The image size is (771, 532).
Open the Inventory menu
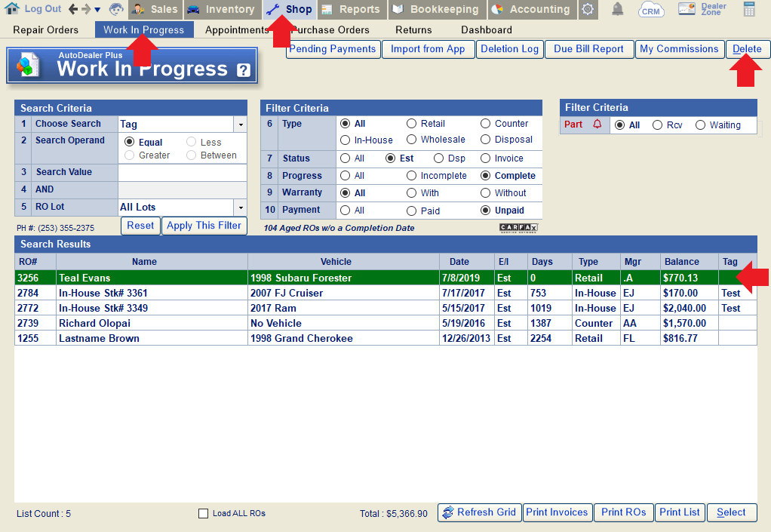(223, 9)
